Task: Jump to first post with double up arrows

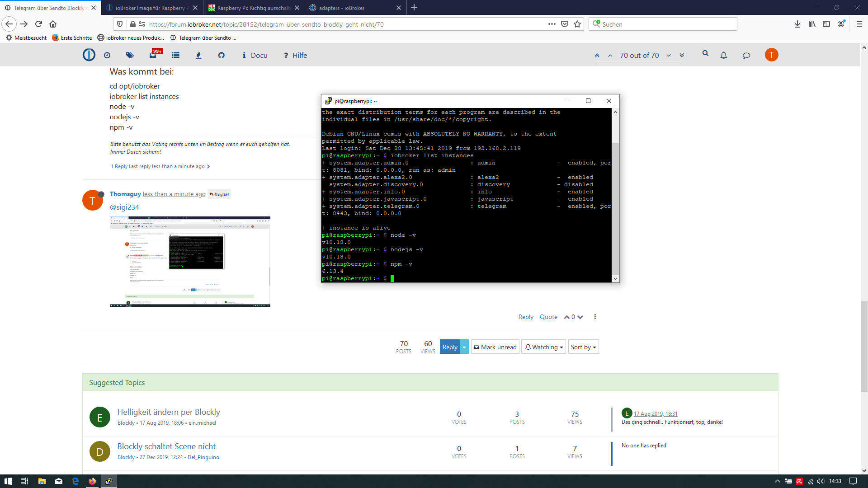Action: [597, 56]
